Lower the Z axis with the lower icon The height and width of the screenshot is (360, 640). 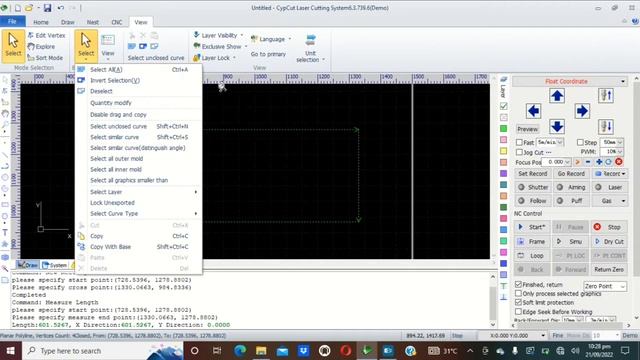pyautogui.click(x=606, y=127)
